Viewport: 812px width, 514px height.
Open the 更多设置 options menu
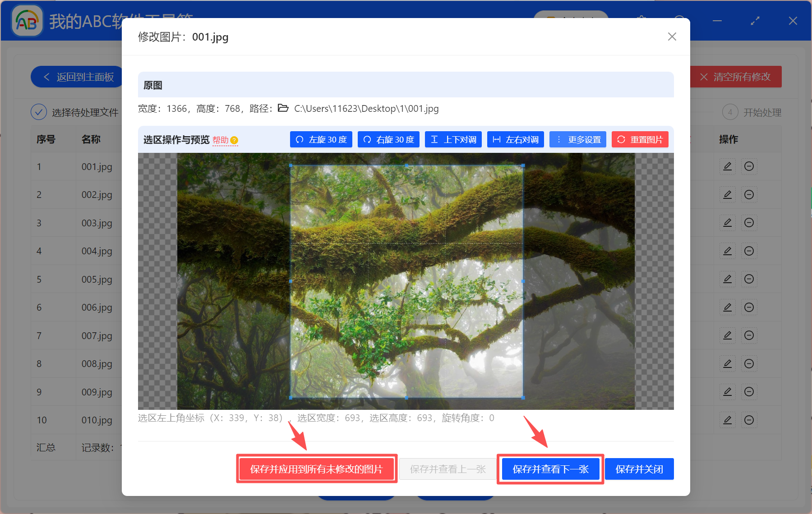pos(578,139)
